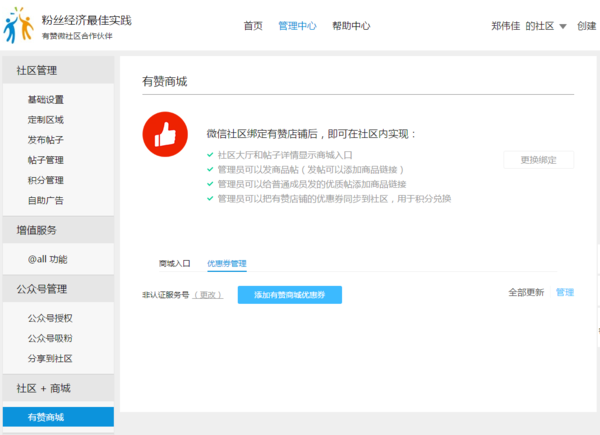
Task: Click the community logo with two figures
Action: pos(18,25)
